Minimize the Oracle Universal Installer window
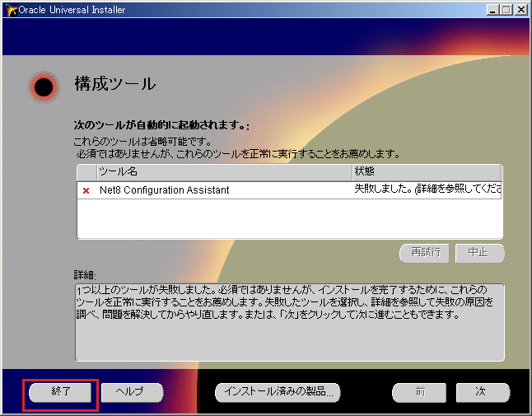Screen dimensions: 532x416 pos(492,10)
